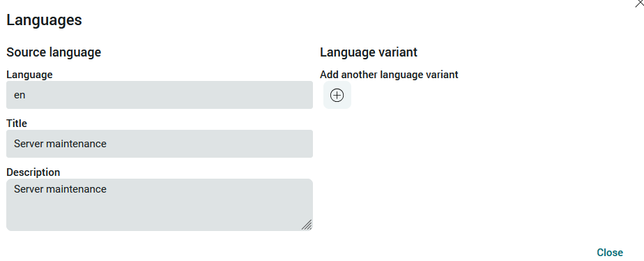Click the 'Source language' section heading
The height and width of the screenshot is (261, 644).
point(54,52)
